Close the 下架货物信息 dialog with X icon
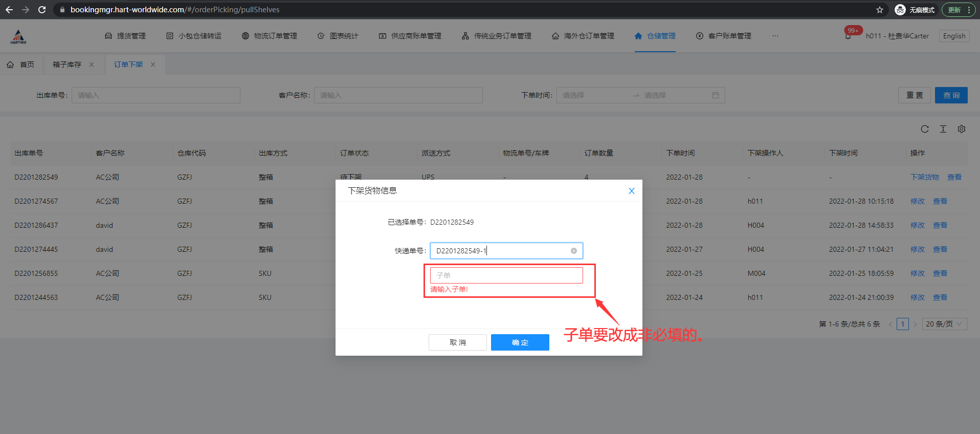980x434 pixels. [631, 191]
